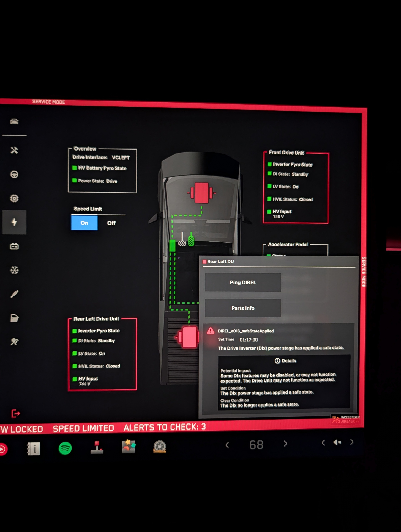The width and height of the screenshot is (401, 532).
Task: Click the exit service mode icon
Action: 16,413
